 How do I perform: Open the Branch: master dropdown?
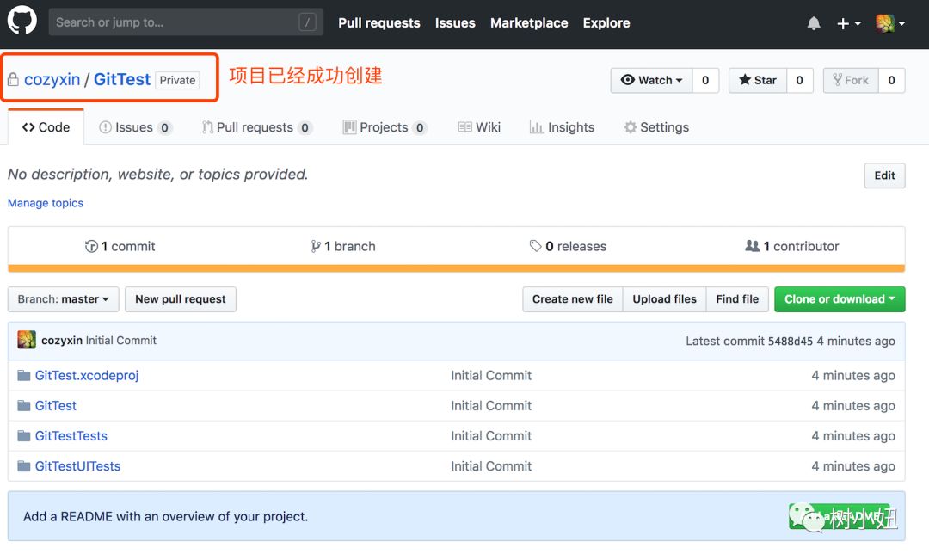[x=64, y=299]
